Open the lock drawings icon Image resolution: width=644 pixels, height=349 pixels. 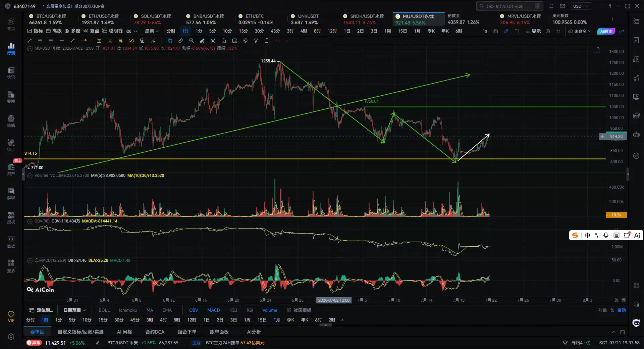click(224, 41)
